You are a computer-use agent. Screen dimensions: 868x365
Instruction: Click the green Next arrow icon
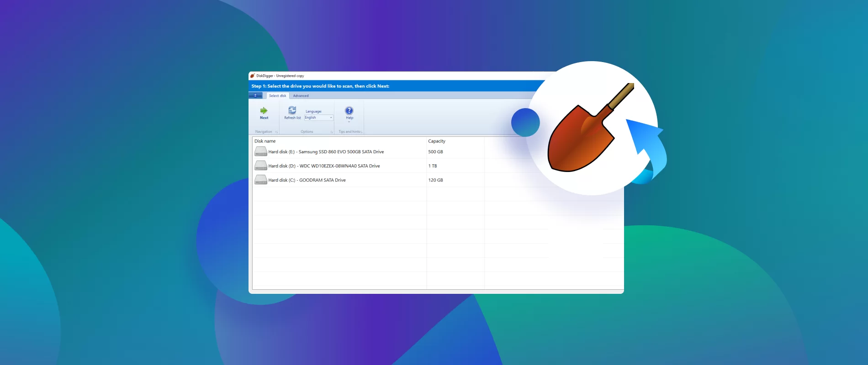tap(264, 110)
